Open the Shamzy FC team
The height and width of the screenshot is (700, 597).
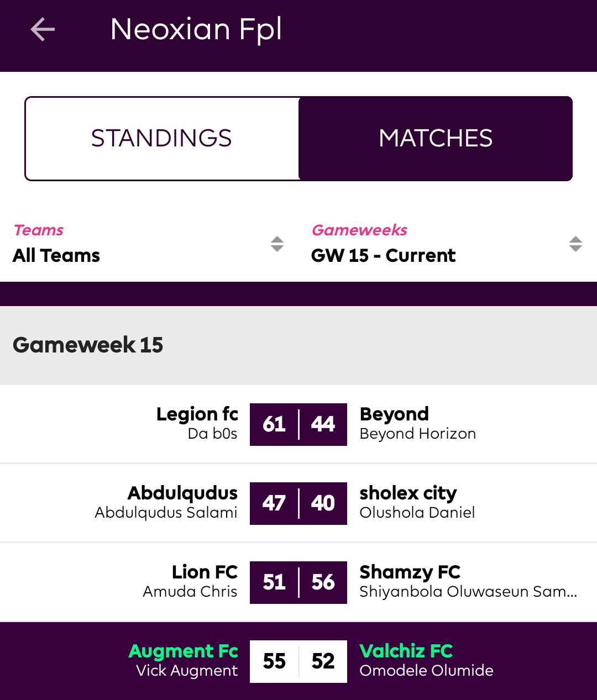[x=410, y=572]
